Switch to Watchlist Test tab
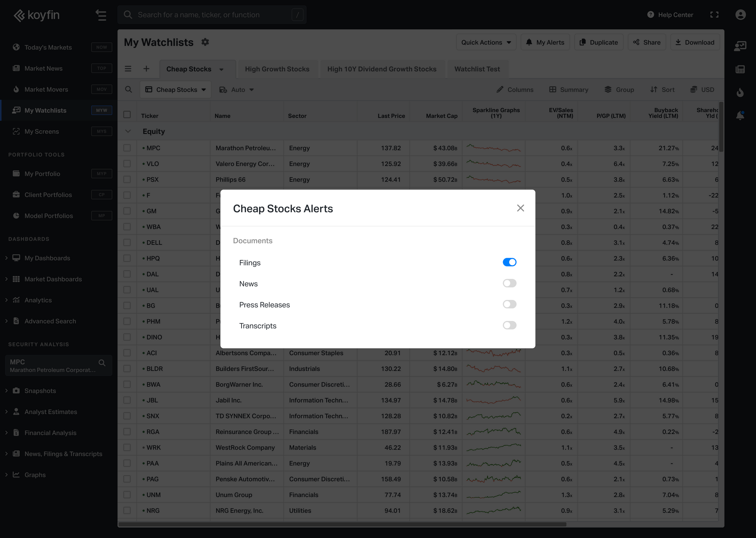The width and height of the screenshot is (756, 538). click(477, 69)
